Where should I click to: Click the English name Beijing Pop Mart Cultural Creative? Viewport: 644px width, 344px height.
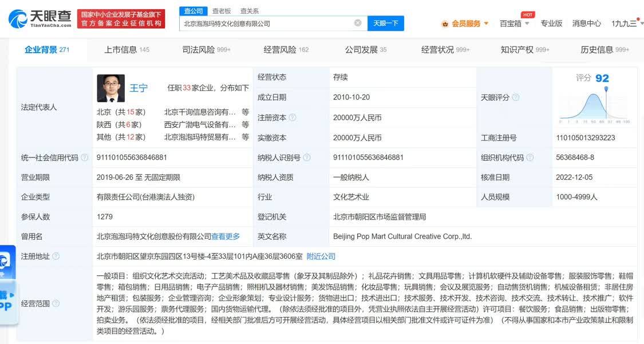tap(402, 236)
